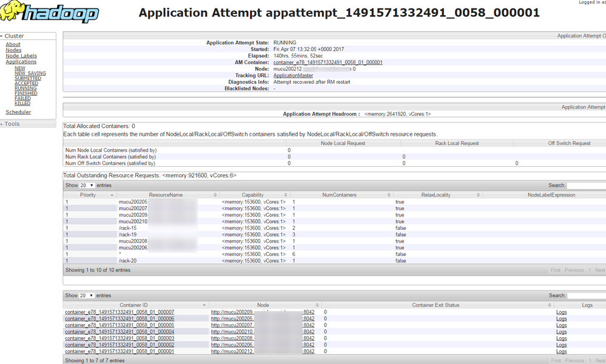This screenshot has height=364, width=606.
Task: Open Logs for container ending 000007
Action: click(561, 312)
